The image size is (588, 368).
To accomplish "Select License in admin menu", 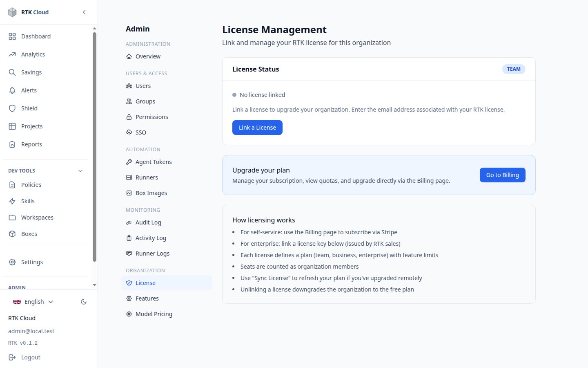I will 167,283.
